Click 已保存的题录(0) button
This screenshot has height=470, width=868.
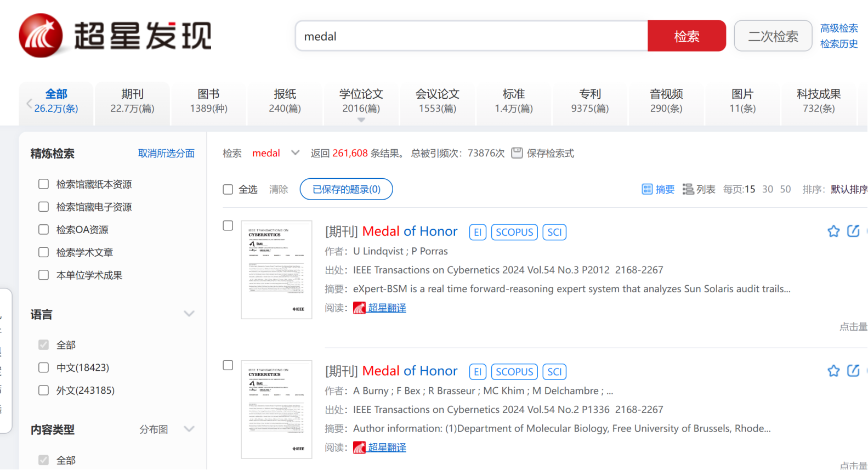click(x=346, y=189)
